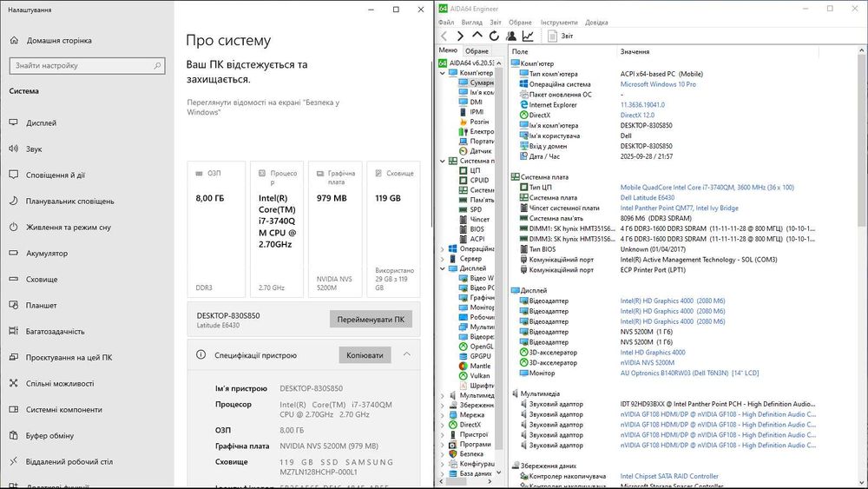Screen dimensions: 868x489
Task: Open Планувальник сповіщень settings
Action: pyautogui.click(x=87, y=201)
